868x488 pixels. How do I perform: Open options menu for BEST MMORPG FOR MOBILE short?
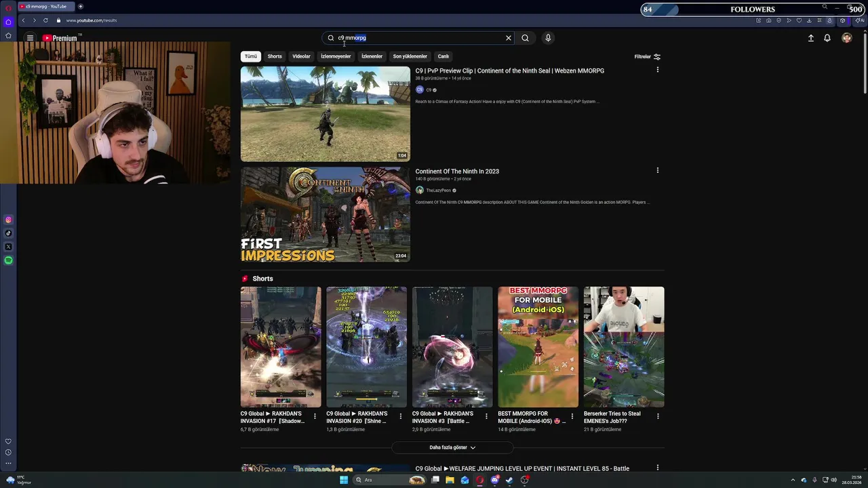tap(572, 416)
